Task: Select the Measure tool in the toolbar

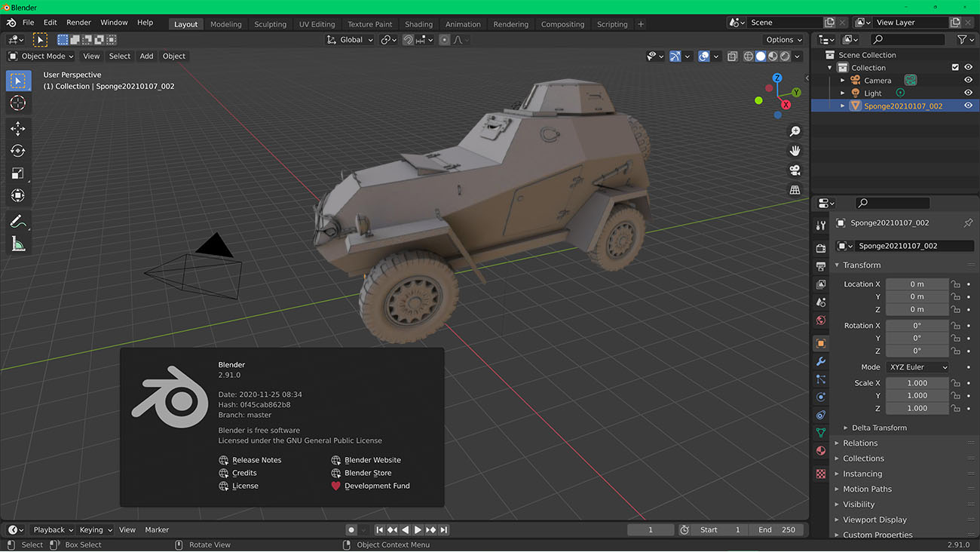Action: pyautogui.click(x=18, y=243)
